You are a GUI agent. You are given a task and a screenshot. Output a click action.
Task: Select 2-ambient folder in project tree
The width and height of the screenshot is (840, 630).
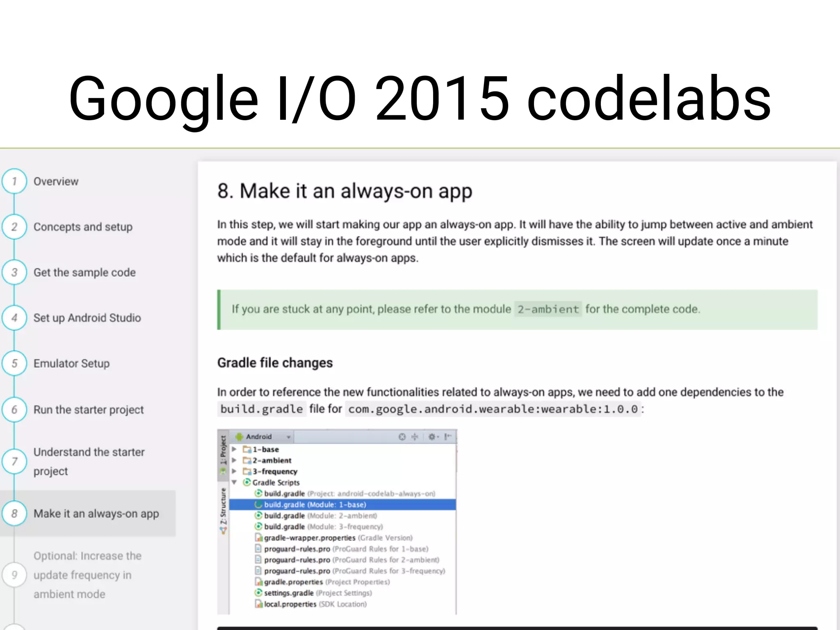tap(267, 460)
